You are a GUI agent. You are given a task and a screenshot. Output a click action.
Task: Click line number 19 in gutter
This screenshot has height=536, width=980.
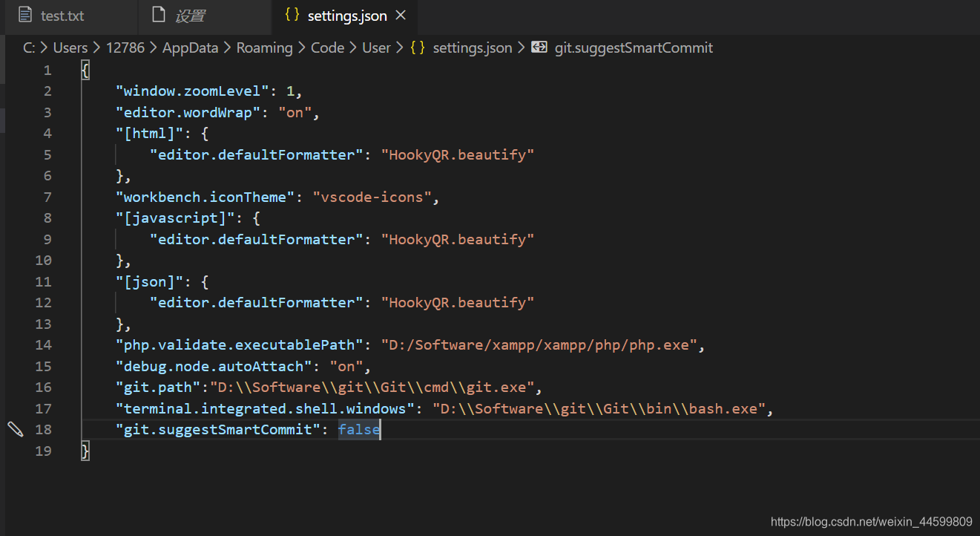(x=43, y=451)
